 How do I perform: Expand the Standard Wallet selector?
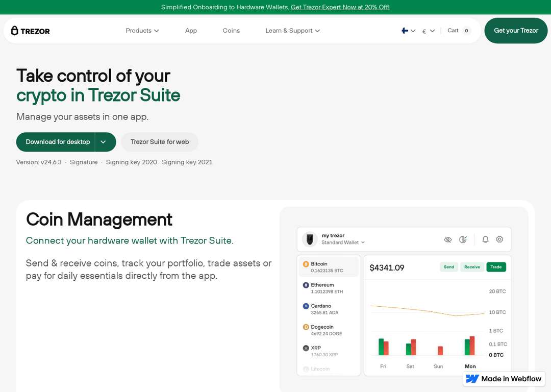point(343,242)
